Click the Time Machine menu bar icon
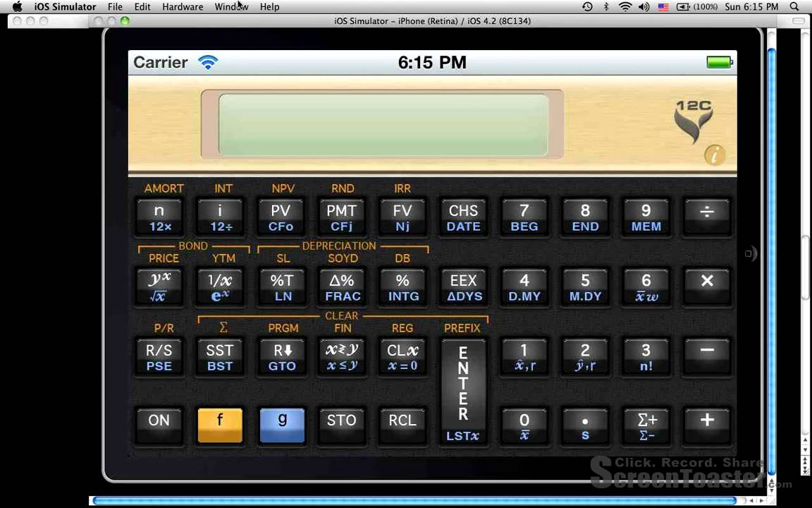 coord(587,7)
